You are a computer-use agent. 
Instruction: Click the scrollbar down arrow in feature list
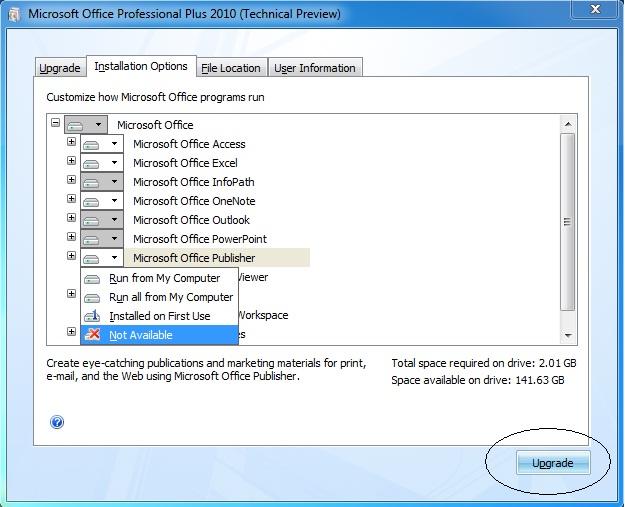pos(568,335)
